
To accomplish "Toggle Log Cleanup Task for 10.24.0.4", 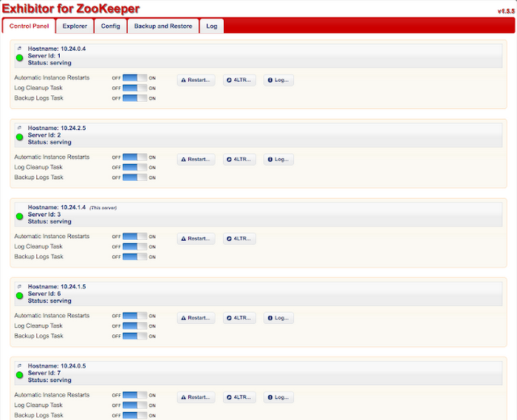I will (x=134, y=89).
